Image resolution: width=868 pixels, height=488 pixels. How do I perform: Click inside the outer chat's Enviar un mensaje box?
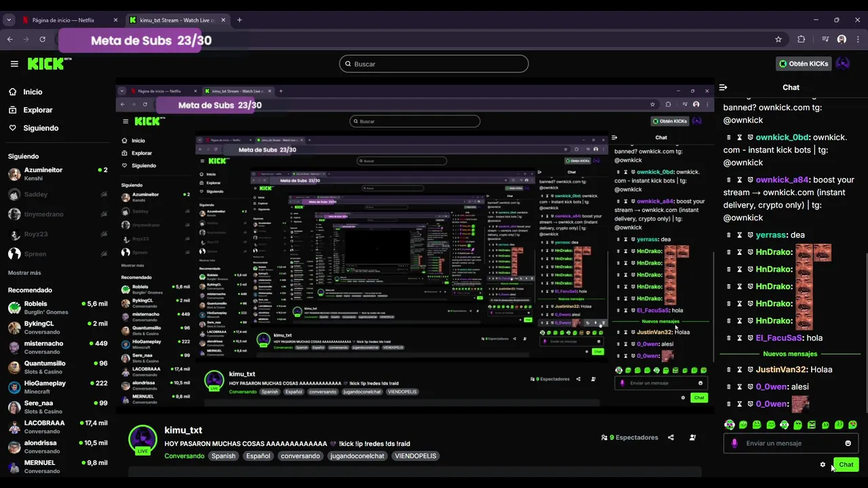[x=791, y=443]
